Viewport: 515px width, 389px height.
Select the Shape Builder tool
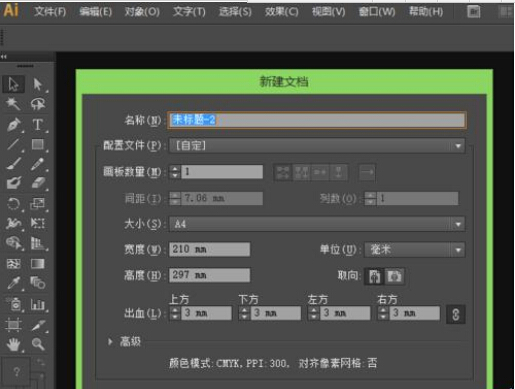click(13, 243)
